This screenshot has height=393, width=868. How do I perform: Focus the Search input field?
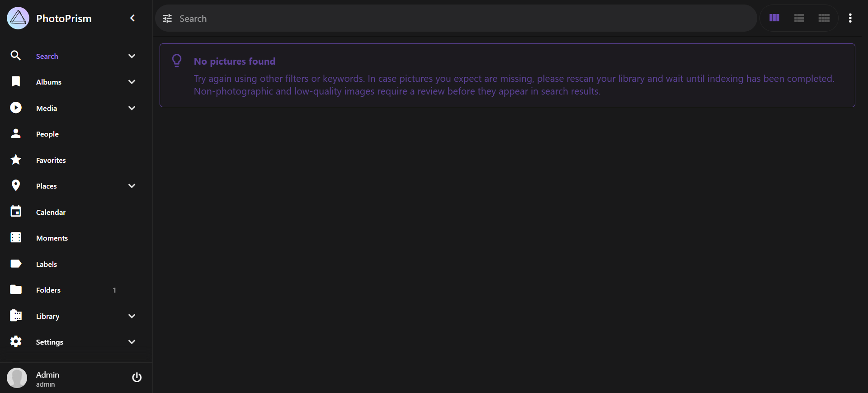pyautogui.click(x=466, y=19)
